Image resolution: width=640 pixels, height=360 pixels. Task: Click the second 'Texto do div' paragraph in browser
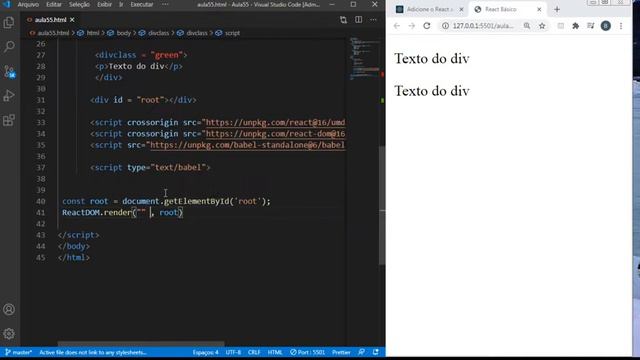pyautogui.click(x=432, y=91)
